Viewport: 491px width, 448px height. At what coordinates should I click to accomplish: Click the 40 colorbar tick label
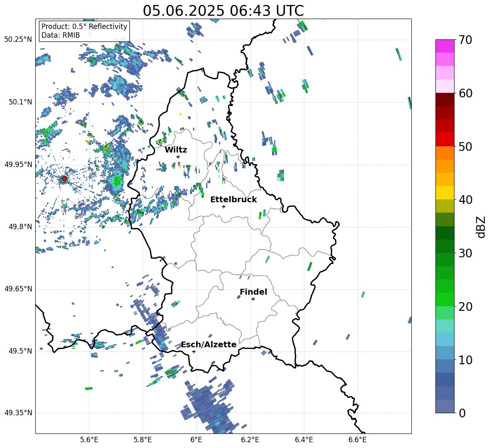[465, 200]
